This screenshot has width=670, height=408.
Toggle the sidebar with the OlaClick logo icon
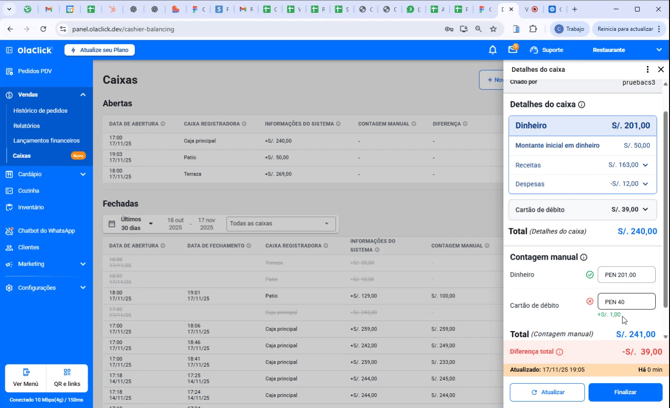[x=9, y=50]
